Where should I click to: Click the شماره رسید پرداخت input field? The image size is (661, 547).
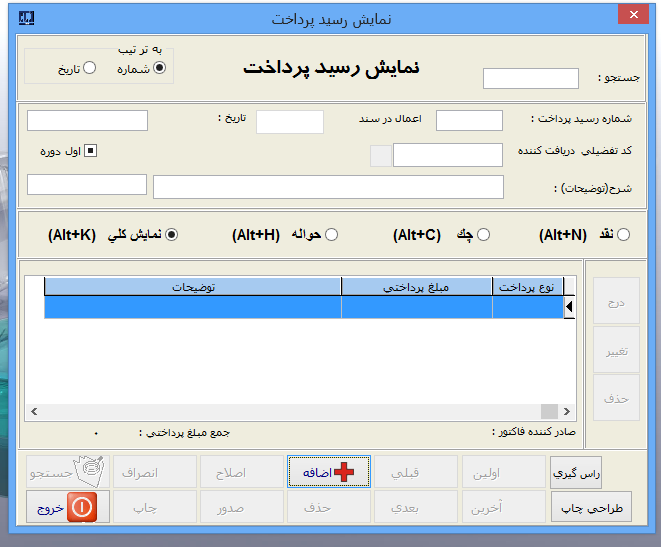click(x=469, y=121)
